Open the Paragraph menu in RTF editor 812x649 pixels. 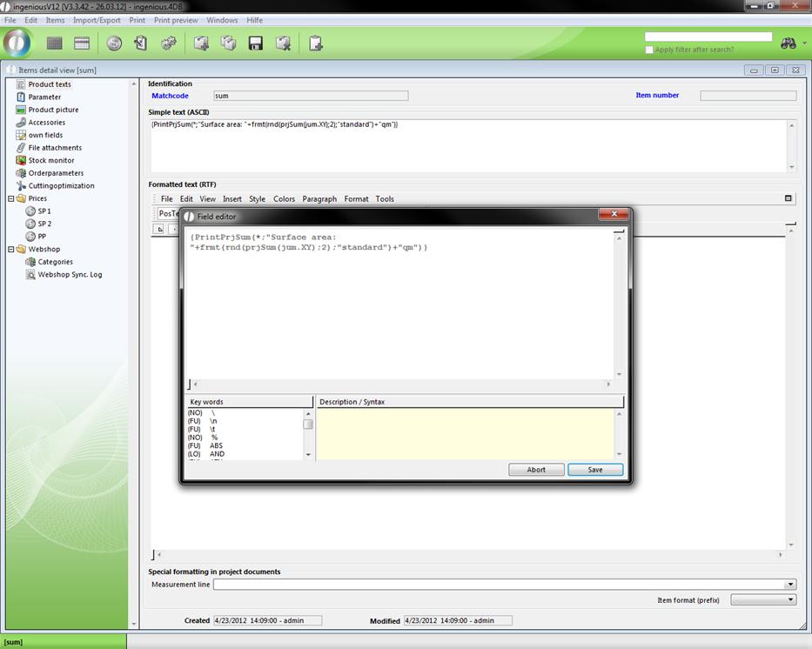tap(319, 199)
